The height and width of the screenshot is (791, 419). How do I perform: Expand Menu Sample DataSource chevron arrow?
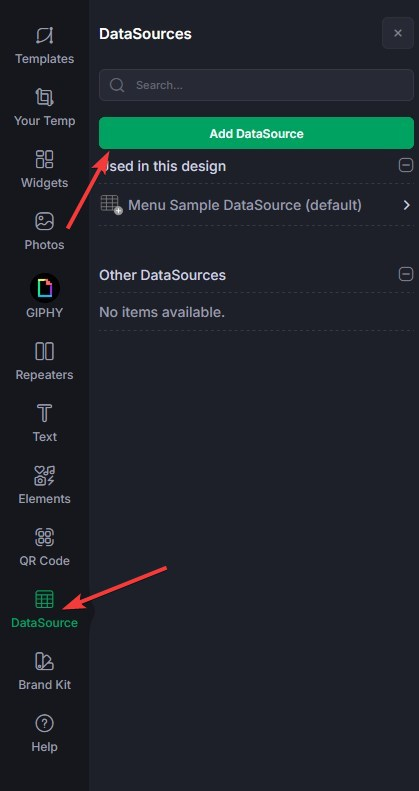[407, 205]
